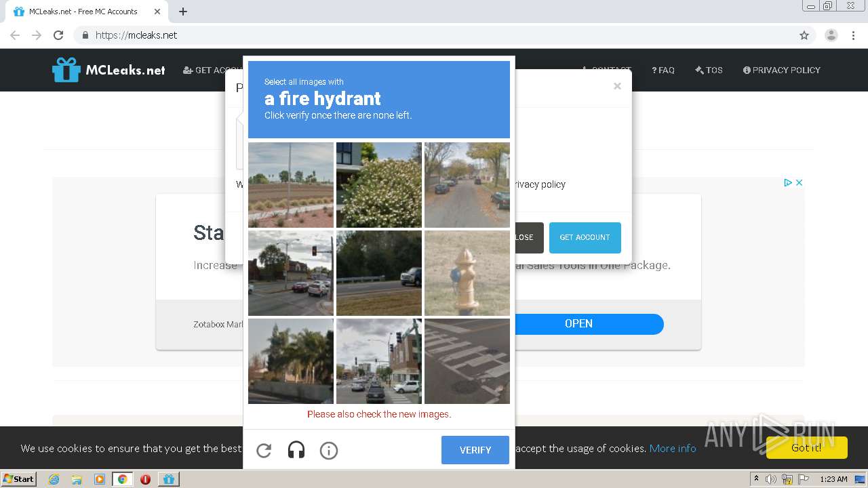The image size is (868, 488).
Task: View site info via padlock icon
Action: pyautogui.click(x=85, y=35)
